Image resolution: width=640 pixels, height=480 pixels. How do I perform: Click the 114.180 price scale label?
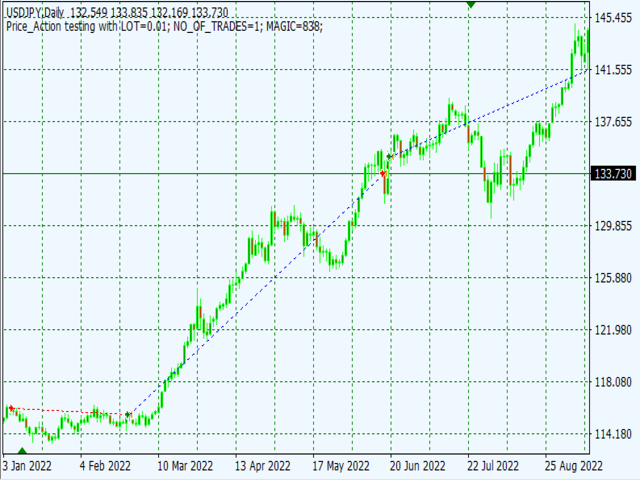click(613, 434)
